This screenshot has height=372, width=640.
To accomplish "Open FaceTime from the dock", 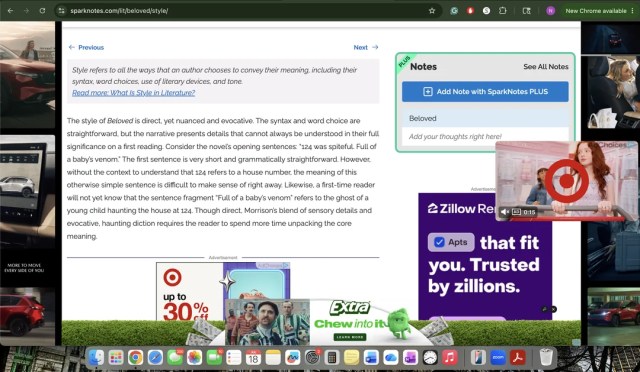I will (x=214, y=358).
